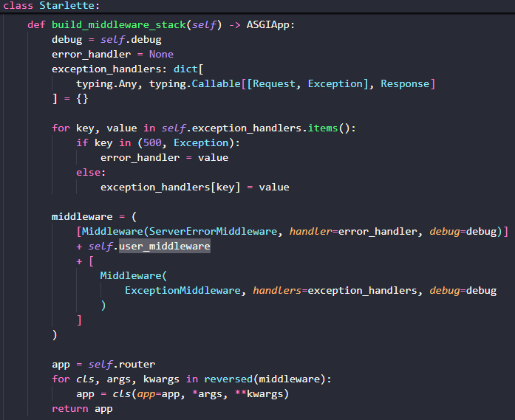Click the sticky header 'class Starlette:' line
This screenshot has width=515, height=420.
click(51, 6)
